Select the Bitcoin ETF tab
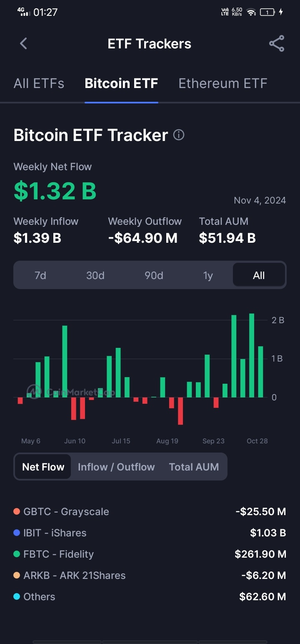The width and height of the screenshot is (300, 644). [x=121, y=83]
